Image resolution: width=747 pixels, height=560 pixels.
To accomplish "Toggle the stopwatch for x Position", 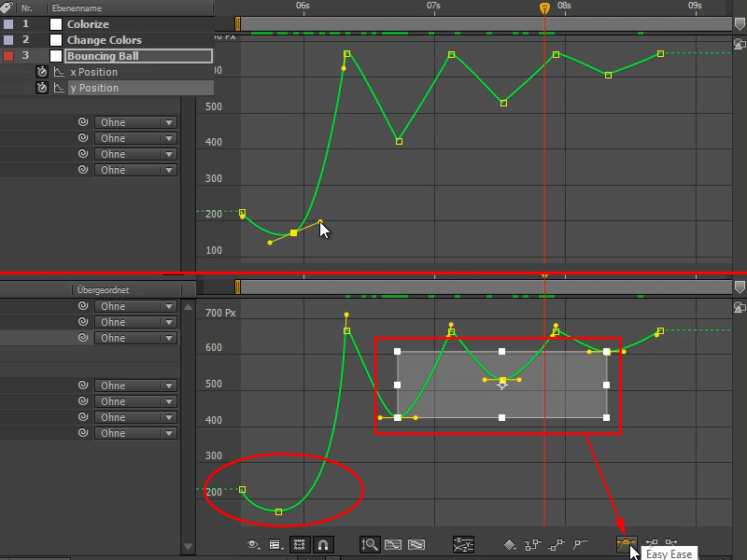I will 40,72.
